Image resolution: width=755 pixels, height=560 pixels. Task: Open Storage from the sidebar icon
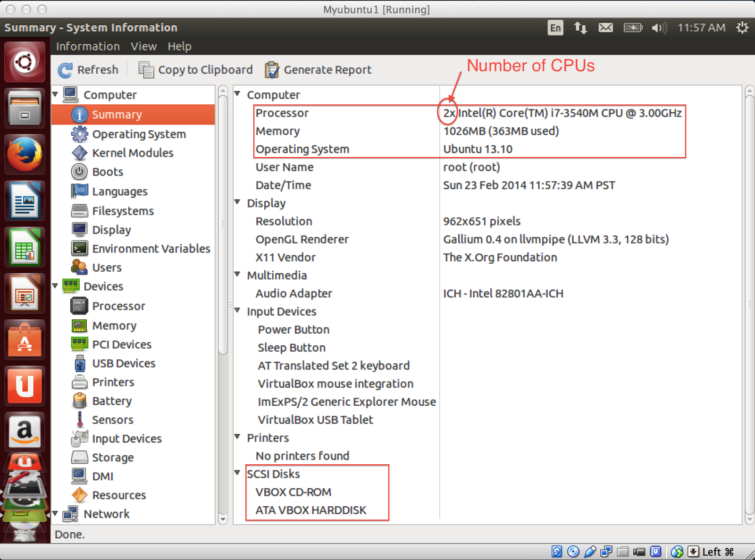pos(79,457)
